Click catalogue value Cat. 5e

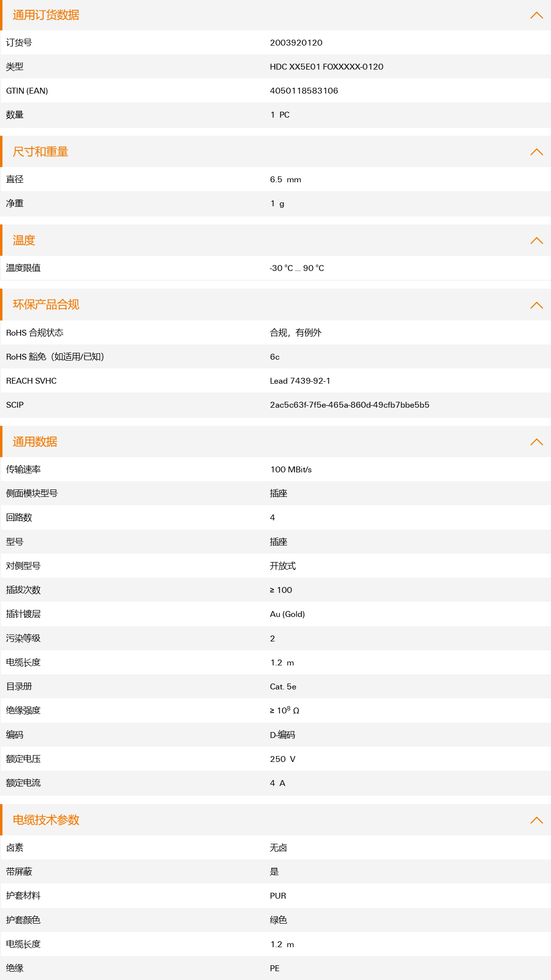tap(283, 686)
